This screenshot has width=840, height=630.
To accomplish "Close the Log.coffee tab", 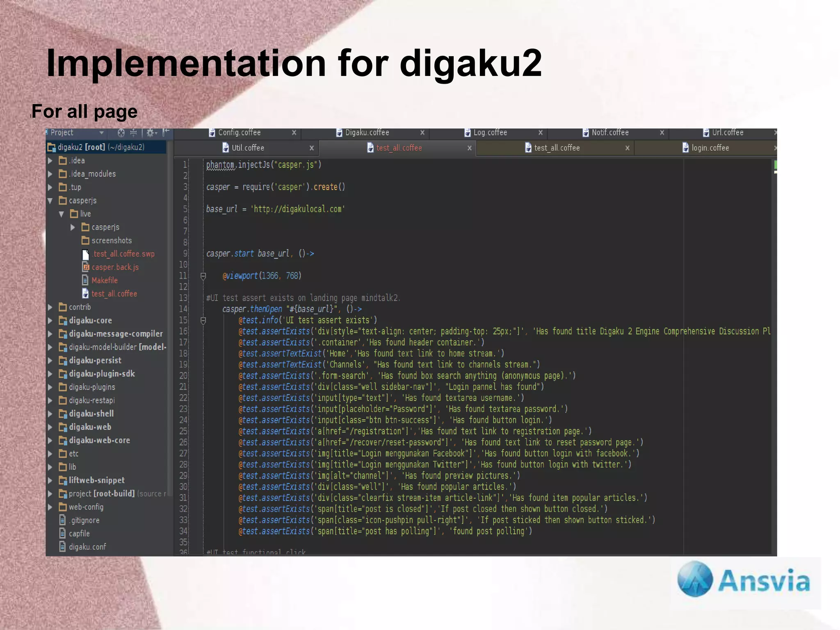I will 541,132.
